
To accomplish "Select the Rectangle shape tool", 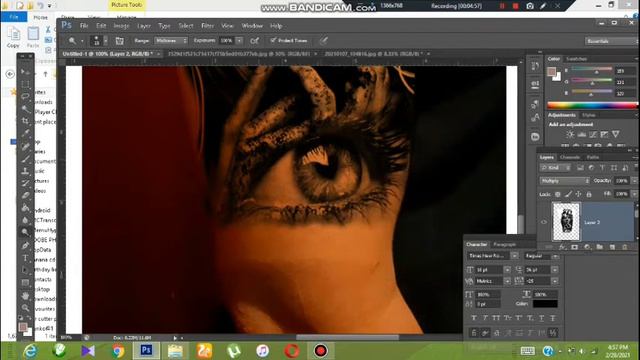I will (25, 282).
